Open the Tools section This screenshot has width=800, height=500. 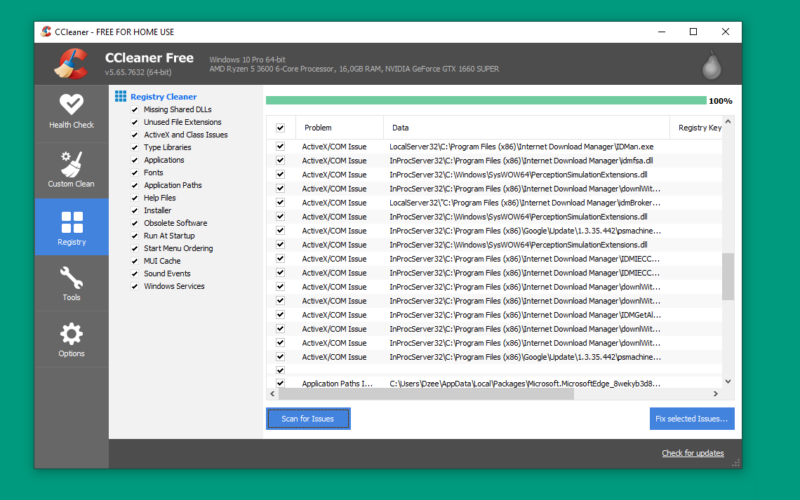(71, 283)
